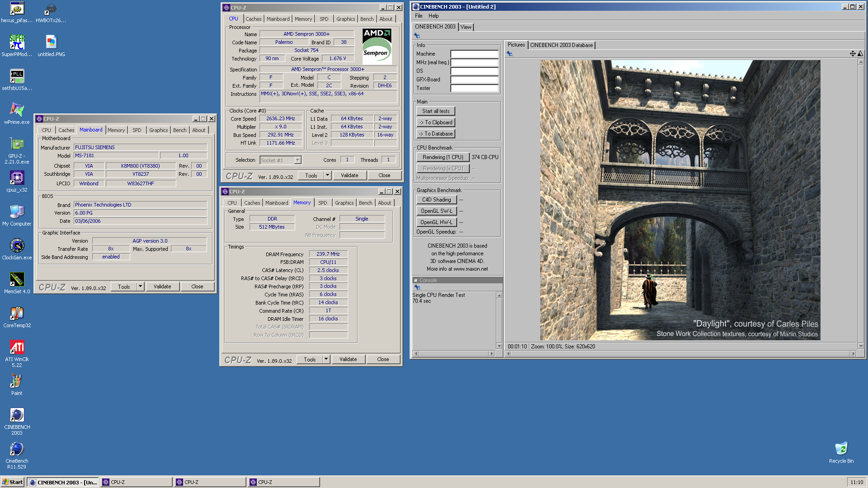Click the GFX-Board input field
This screenshot has height=488, width=868.
(474, 80)
